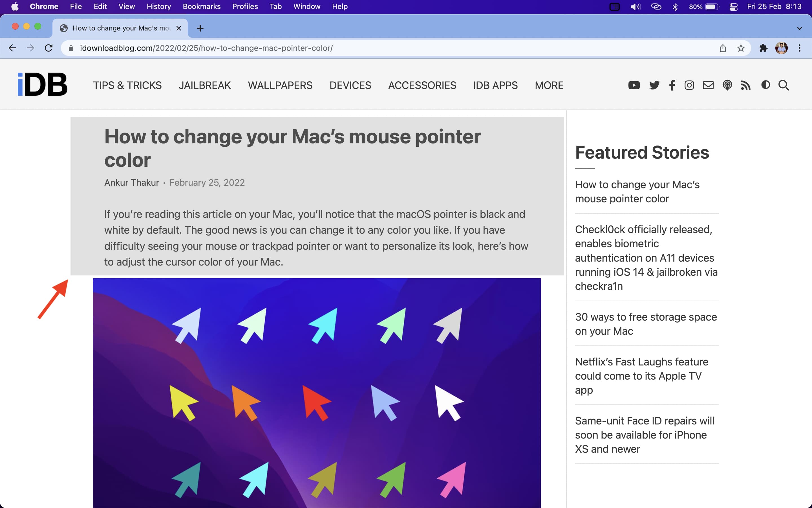Image resolution: width=812 pixels, height=508 pixels.
Task: Open the Window menu
Action: tap(307, 6)
